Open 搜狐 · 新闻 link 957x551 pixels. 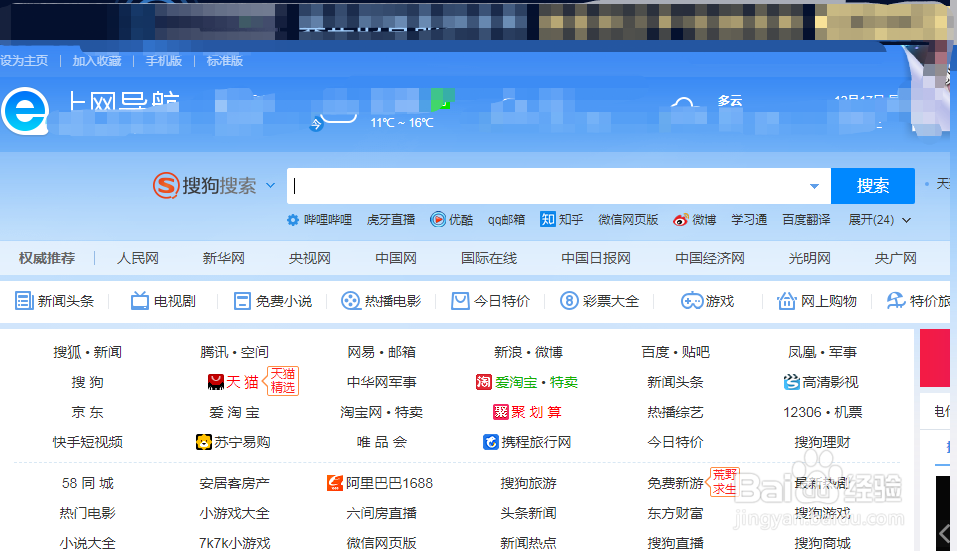pyautogui.click(x=87, y=352)
